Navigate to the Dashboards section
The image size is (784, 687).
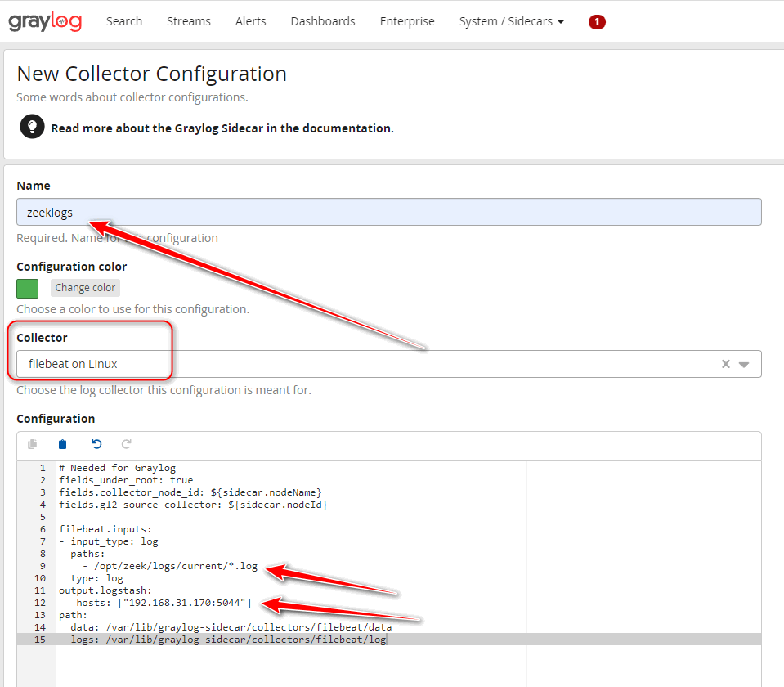tap(322, 21)
